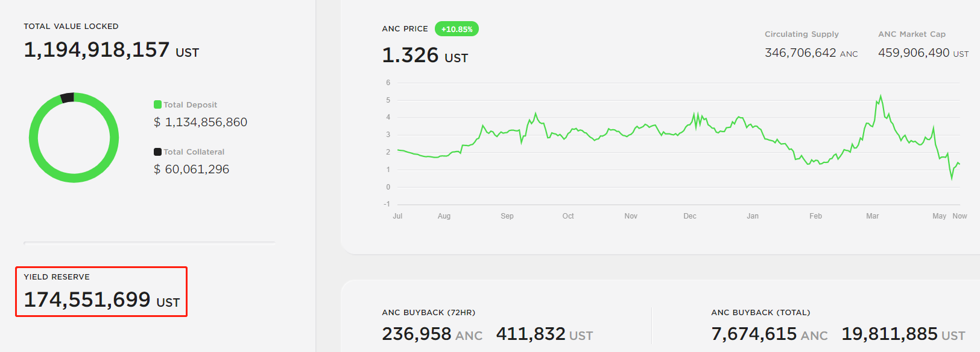Viewport: 980px width, 352px height.
Task: Click the Now label on chart axis
Action: [959, 216]
